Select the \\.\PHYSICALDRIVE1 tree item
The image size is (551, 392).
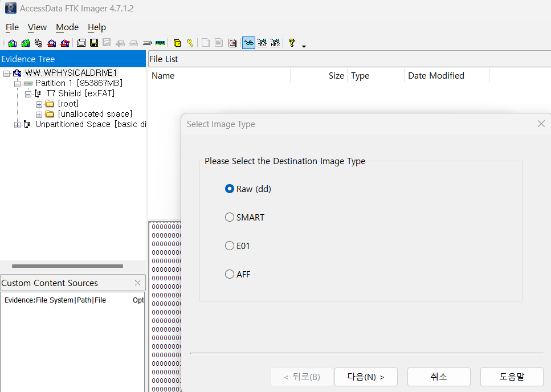tap(71, 73)
